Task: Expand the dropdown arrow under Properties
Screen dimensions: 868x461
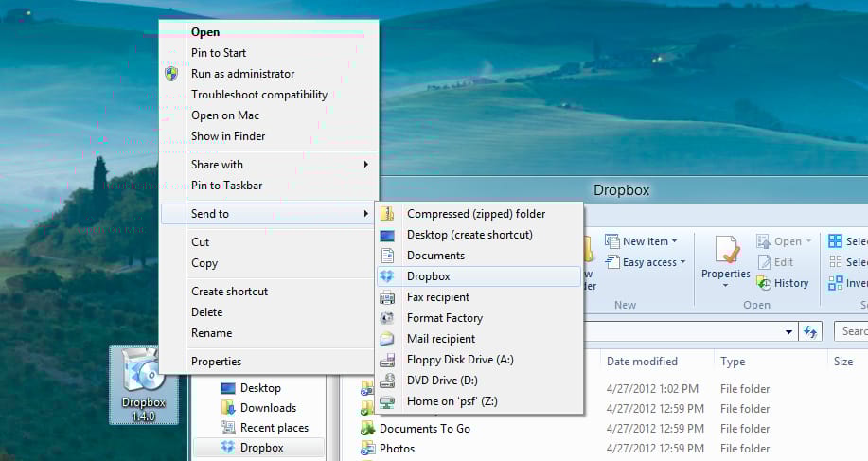Action: click(x=726, y=286)
